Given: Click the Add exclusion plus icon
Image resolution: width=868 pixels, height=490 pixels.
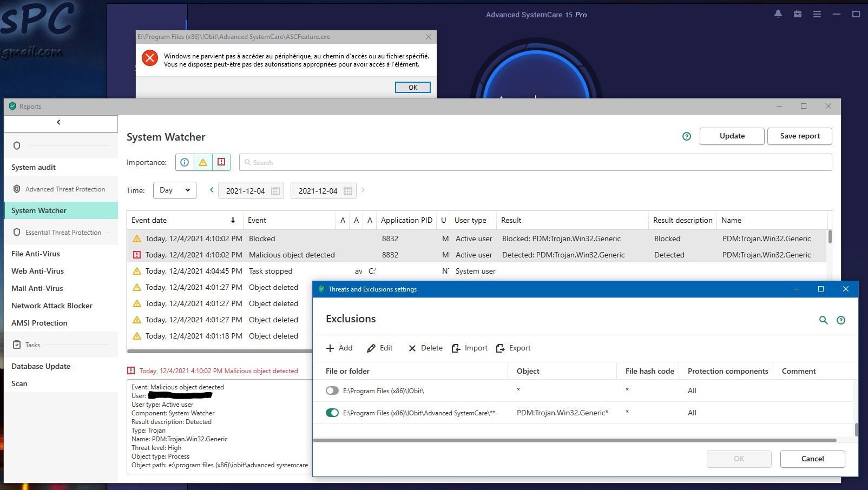Looking at the screenshot, I should pos(330,348).
